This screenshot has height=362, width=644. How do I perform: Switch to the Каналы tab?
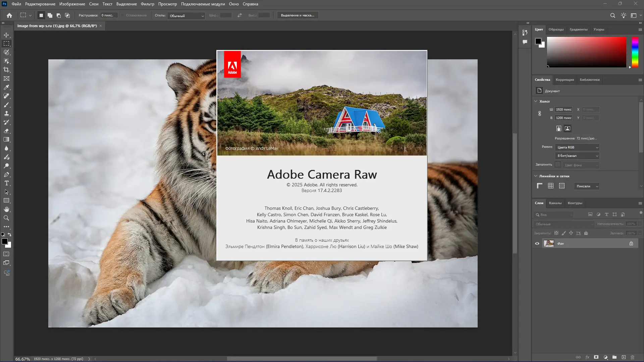tap(555, 203)
